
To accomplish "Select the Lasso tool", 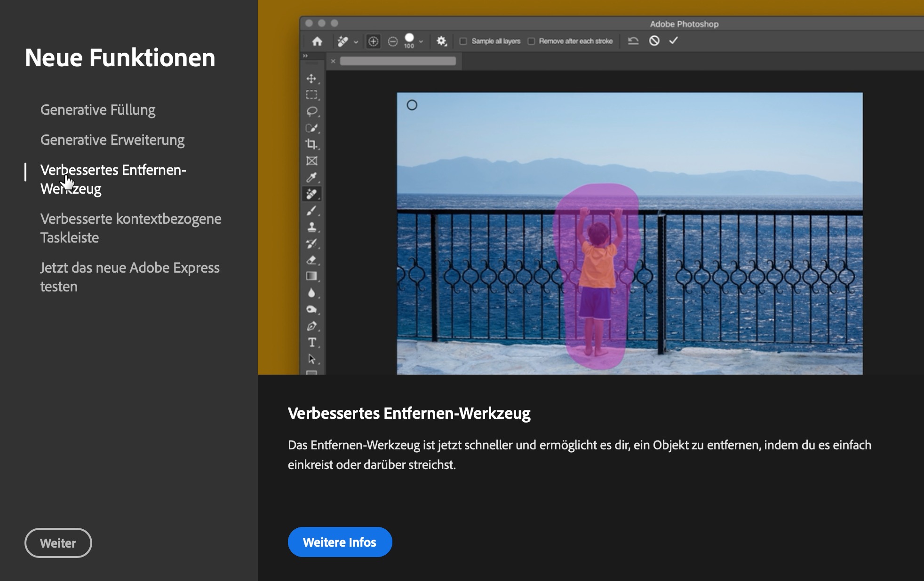I will pyautogui.click(x=311, y=111).
